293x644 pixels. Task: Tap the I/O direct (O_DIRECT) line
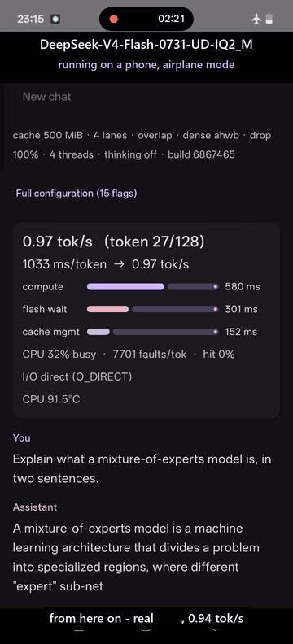click(77, 376)
